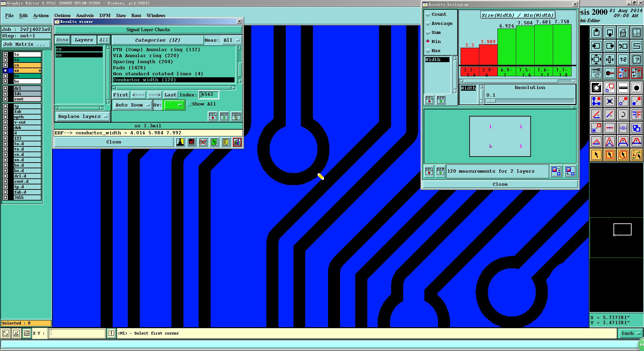
Task: Click the Last result button
Action: [x=170, y=95]
